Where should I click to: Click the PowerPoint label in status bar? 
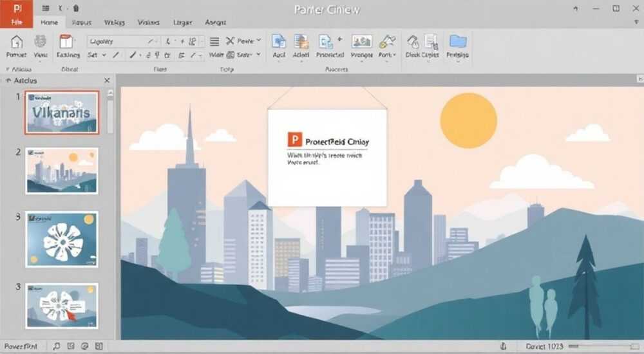(x=21, y=347)
